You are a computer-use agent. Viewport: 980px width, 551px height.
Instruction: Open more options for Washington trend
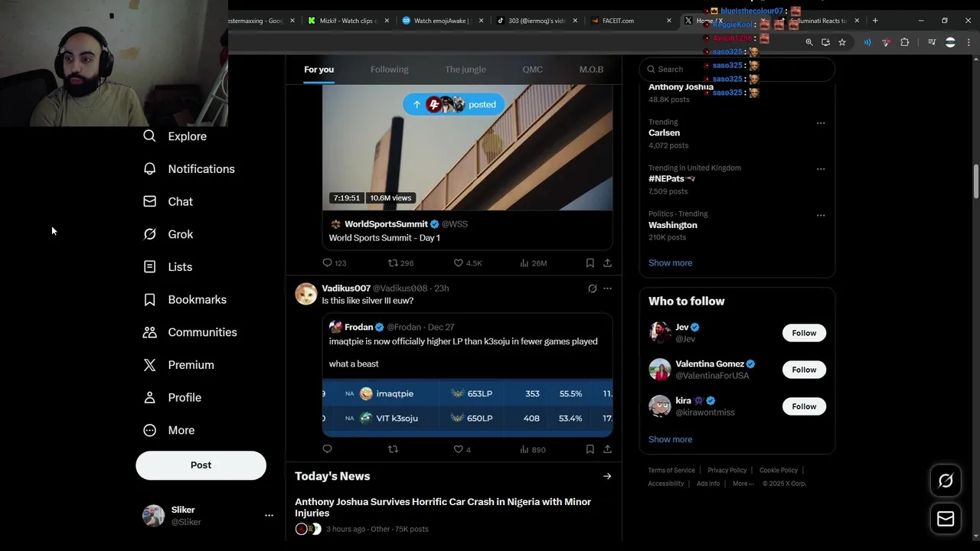[821, 215]
